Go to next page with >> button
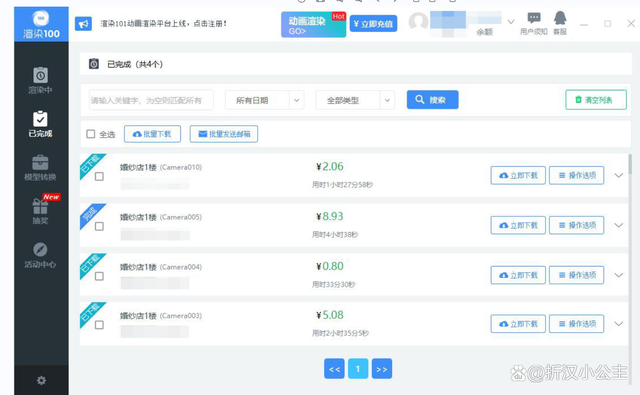The width and height of the screenshot is (640, 395). point(382,368)
